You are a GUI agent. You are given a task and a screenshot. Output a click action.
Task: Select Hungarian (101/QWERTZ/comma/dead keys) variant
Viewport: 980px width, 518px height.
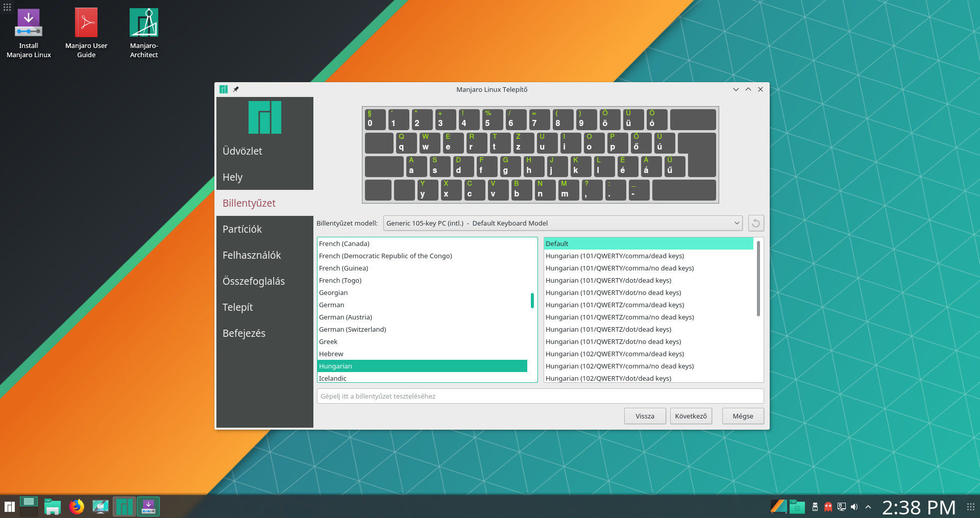(648, 305)
